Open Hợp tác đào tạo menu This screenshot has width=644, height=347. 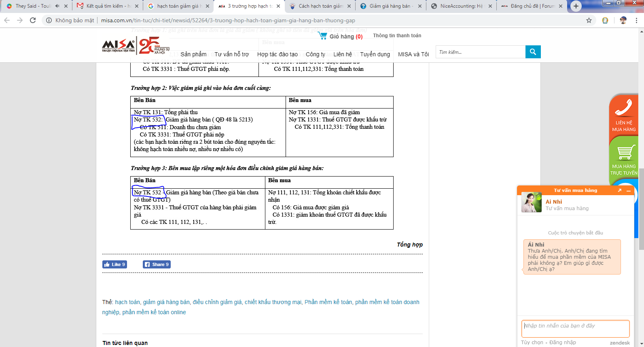278,54
